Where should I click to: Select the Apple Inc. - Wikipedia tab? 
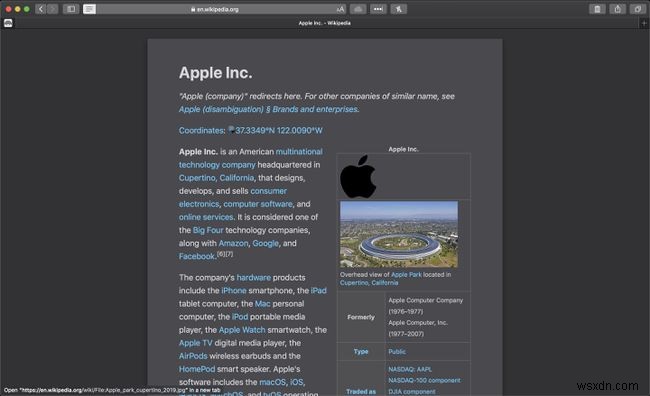pyautogui.click(x=325, y=23)
